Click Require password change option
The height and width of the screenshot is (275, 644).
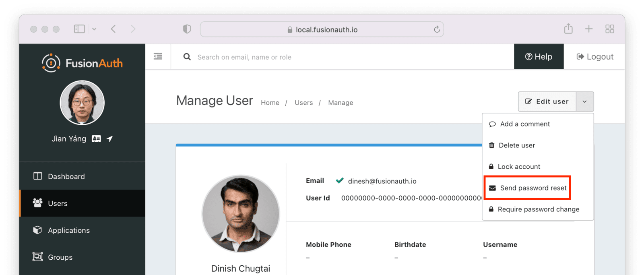pos(538,209)
